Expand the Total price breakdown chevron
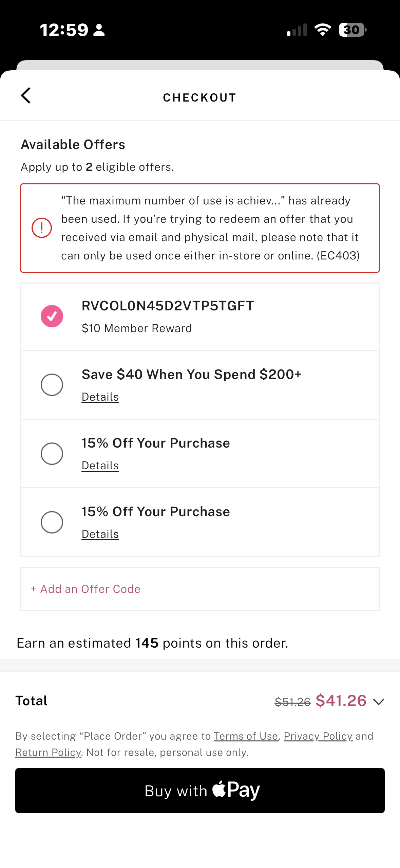Image resolution: width=400 pixels, height=868 pixels. point(378,702)
